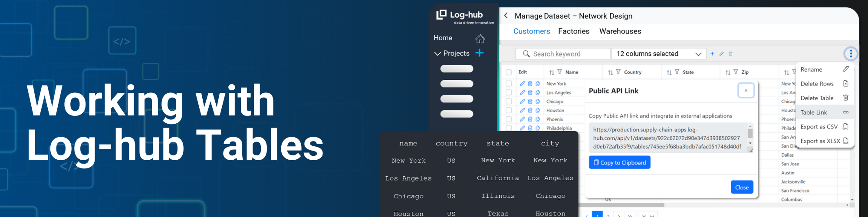868x217 pixels.
Task: Click the Jacksonville cell
Action: pyautogui.click(x=793, y=182)
